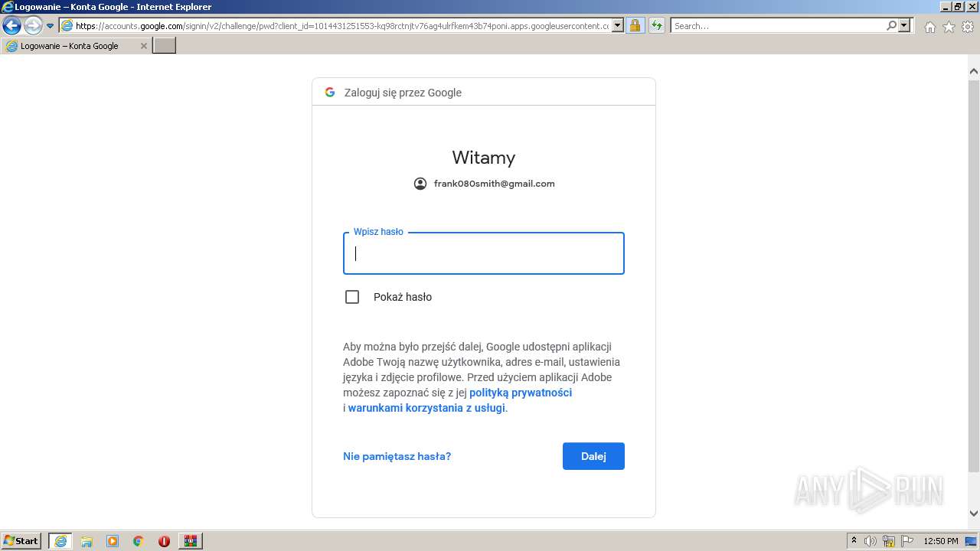Viewport: 980px width, 551px height.
Task: Open Windows Explorer folder taskbar icon
Action: (87, 541)
